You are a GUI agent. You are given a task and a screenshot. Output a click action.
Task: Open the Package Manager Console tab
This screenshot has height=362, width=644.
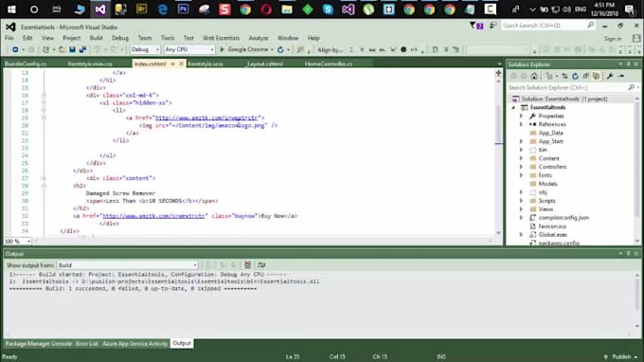tap(38, 343)
